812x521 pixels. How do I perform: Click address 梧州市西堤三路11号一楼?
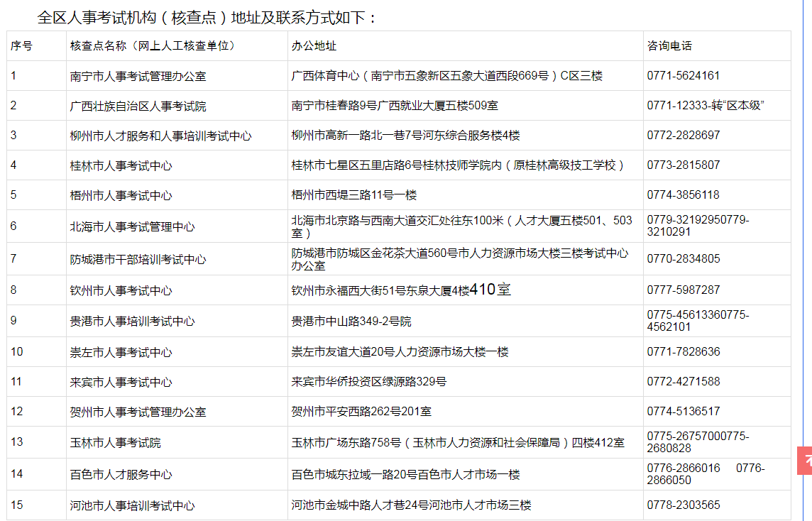click(x=354, y=195)
